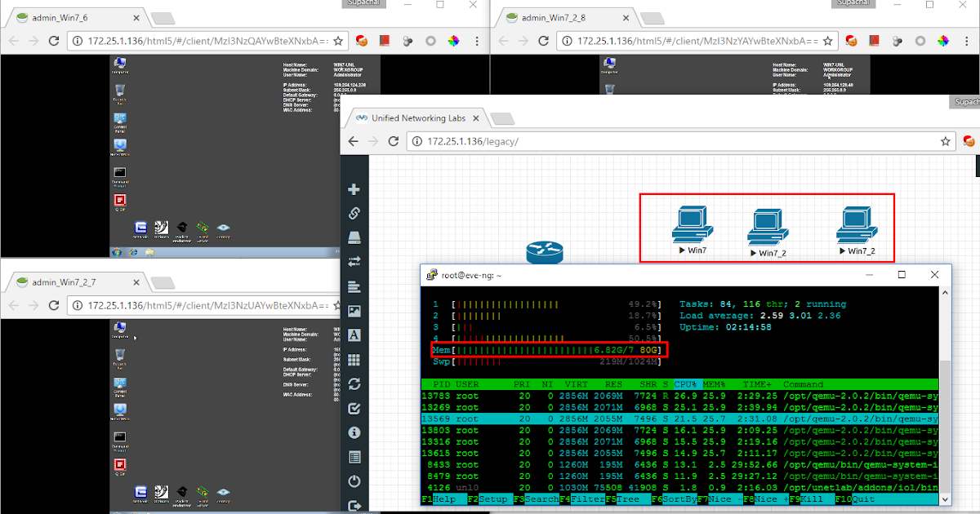The width and height of the screenshot is (980, 514).
Task: Click F3 Search in htop footer
Action: coord(536,498)
